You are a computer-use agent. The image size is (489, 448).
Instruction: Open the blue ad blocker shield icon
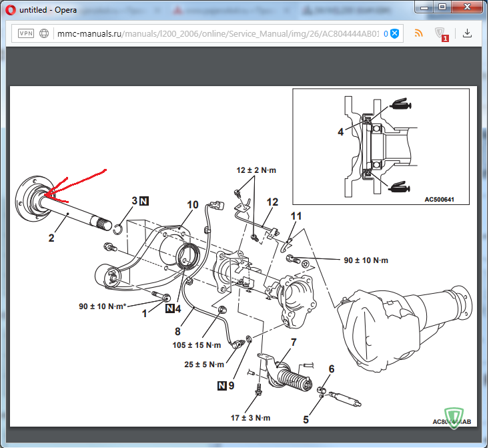pos(394,33)
